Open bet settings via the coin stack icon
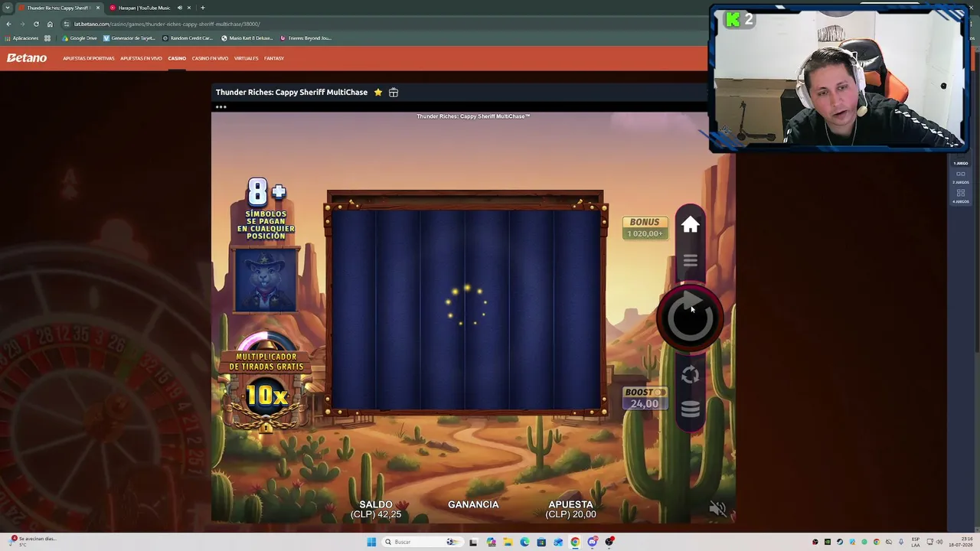980x551 pixels. pyautogui.click(x=690, y=409)
